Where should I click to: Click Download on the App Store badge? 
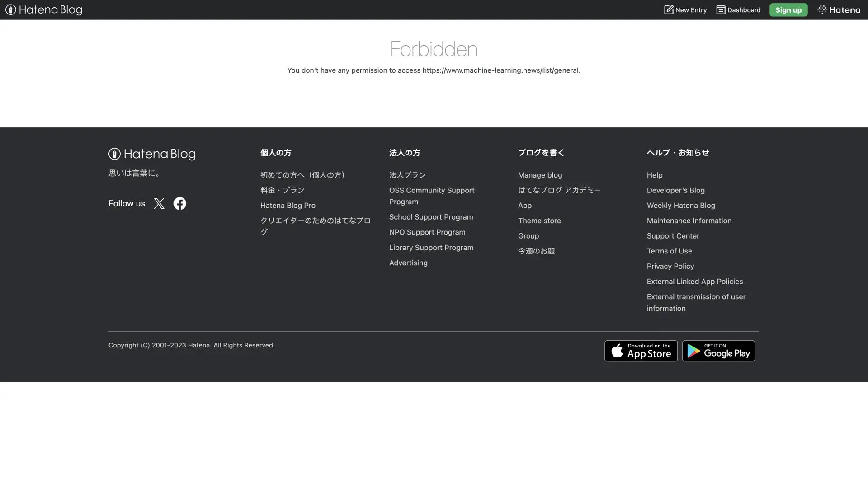click(x=641, y=351)
